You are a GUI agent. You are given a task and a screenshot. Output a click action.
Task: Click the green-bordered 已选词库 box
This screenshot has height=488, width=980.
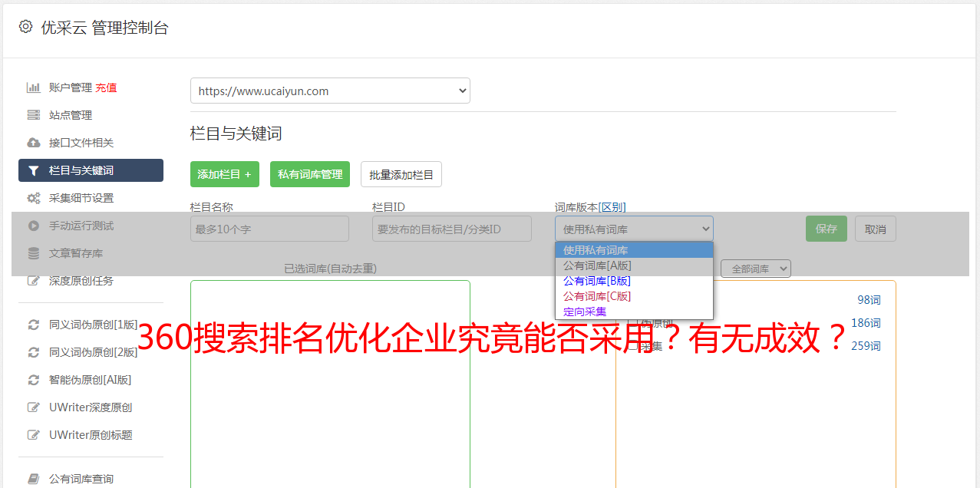coord(330,384)
